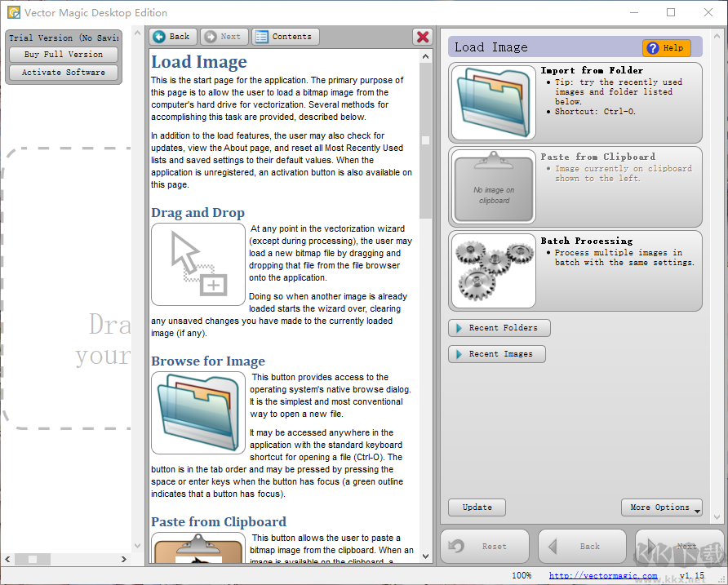Select the Paste from Clipboard card

click(x=575, y=187)
